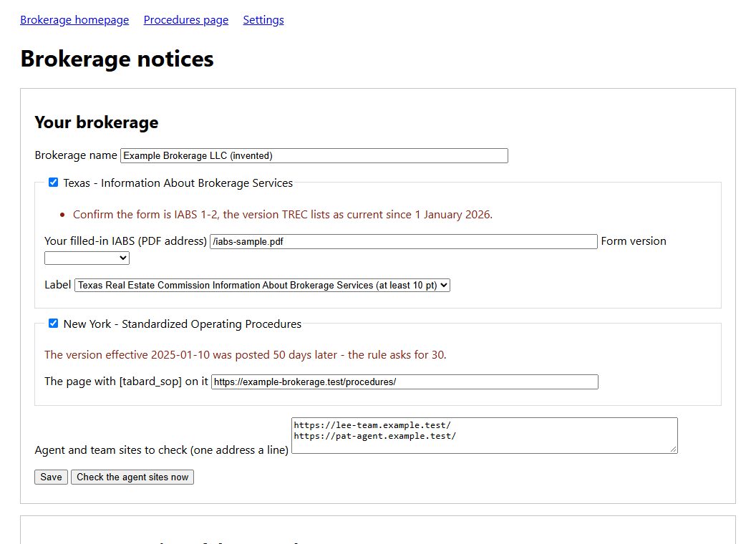This screenshot has height=544, width=756.
Task: Click the agent and team sites textarea
Action: 485,435
